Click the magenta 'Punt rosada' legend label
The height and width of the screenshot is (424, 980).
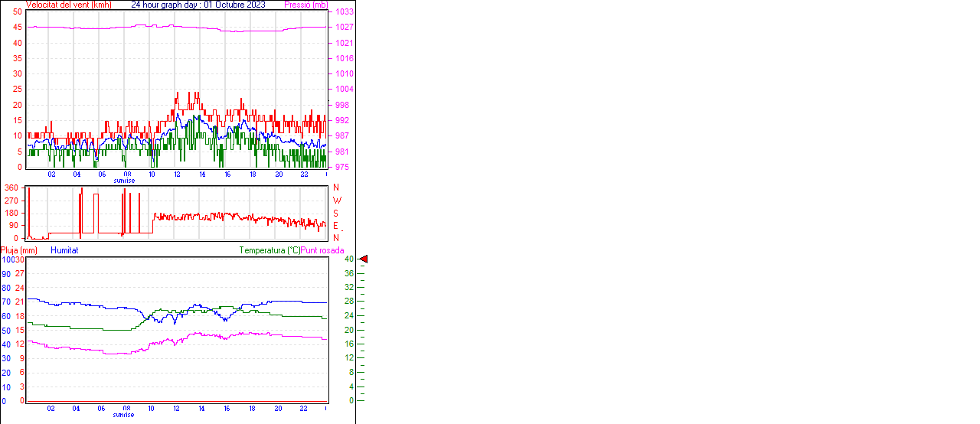pyautogui.click(x=322, y=250)
